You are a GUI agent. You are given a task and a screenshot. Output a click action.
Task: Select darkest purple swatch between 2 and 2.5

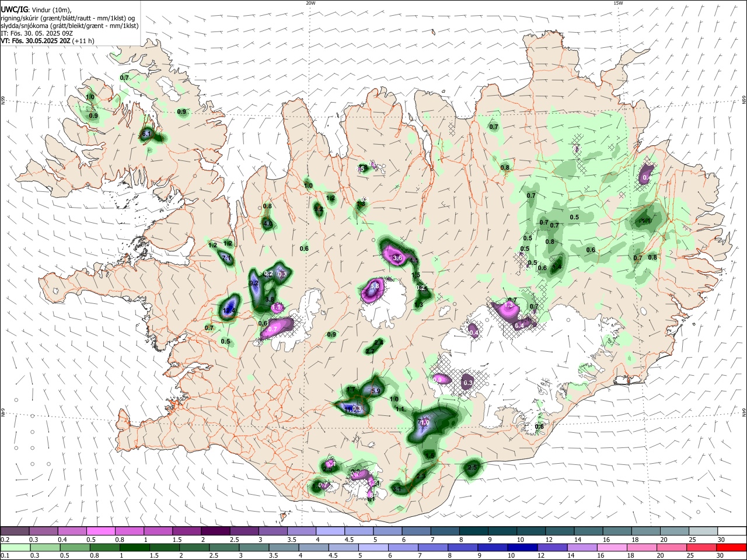[215, 531]
